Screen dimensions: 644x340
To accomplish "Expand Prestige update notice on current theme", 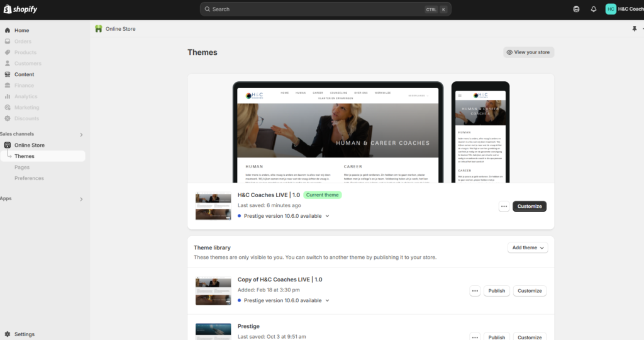I will [x=327, y=216].
